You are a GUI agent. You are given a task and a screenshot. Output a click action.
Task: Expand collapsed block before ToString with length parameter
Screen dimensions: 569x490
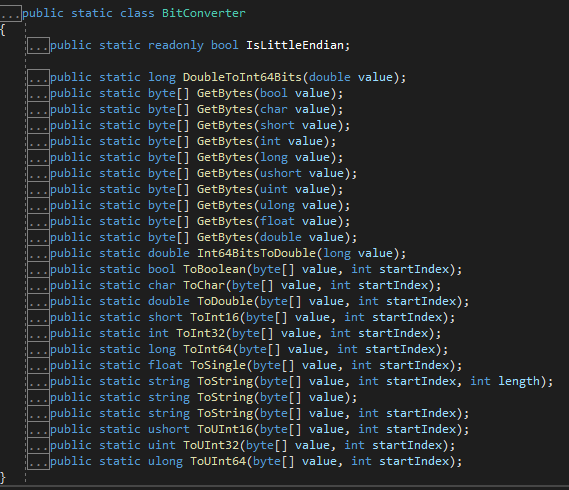click(38, 381)
